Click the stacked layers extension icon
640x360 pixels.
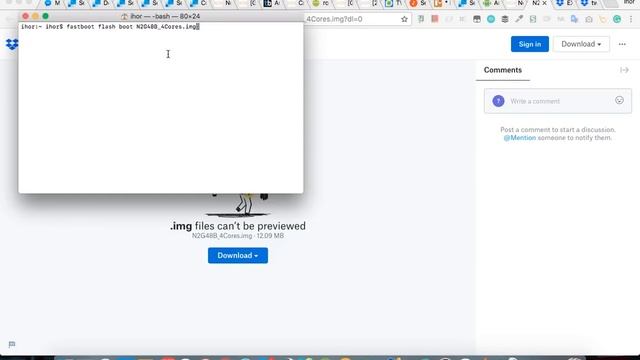pyautogui.click(x=505, y=19)
